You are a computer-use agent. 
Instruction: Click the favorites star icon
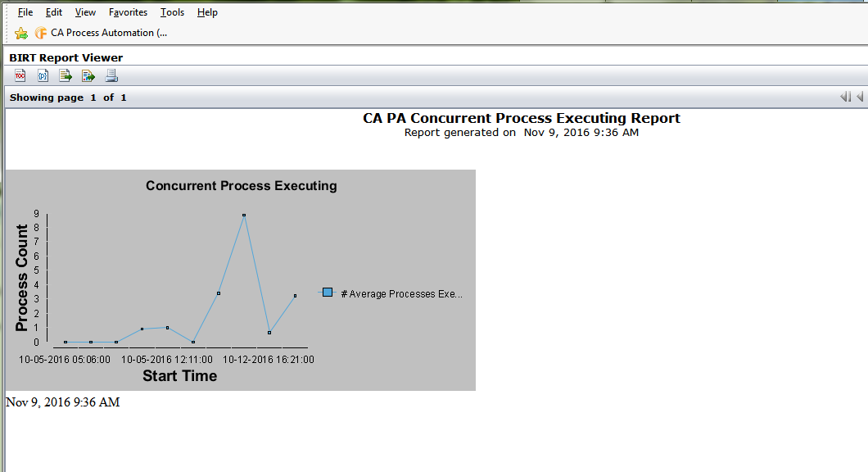[20, 34]
